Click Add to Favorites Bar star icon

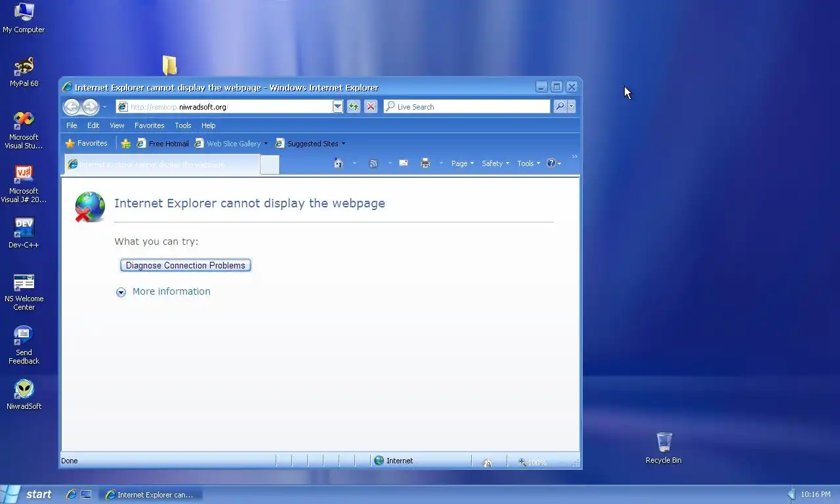126,143
